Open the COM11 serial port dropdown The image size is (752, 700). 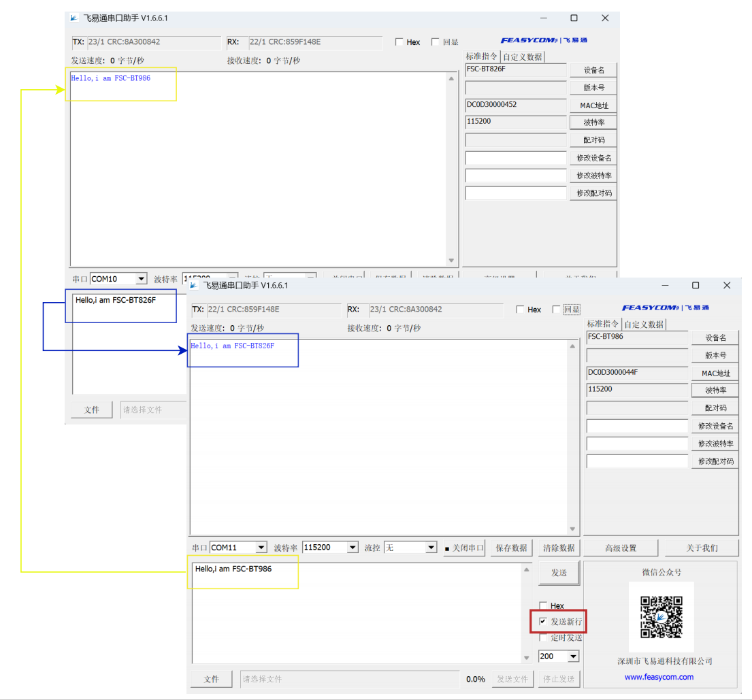pyautogui.click(x=261, y=548)
